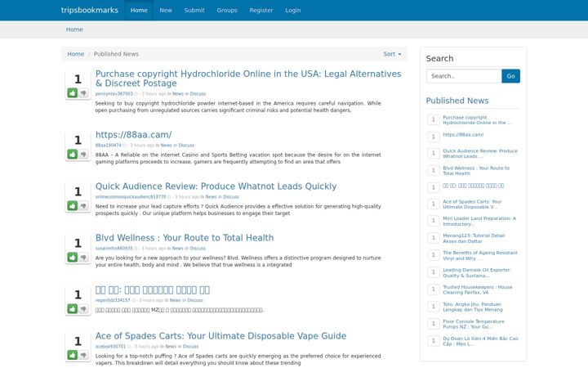Upvote the Ace of Spades Carts story
This screenshot has width=588, height=368.
pyautogui.click(x=73, y=355)
